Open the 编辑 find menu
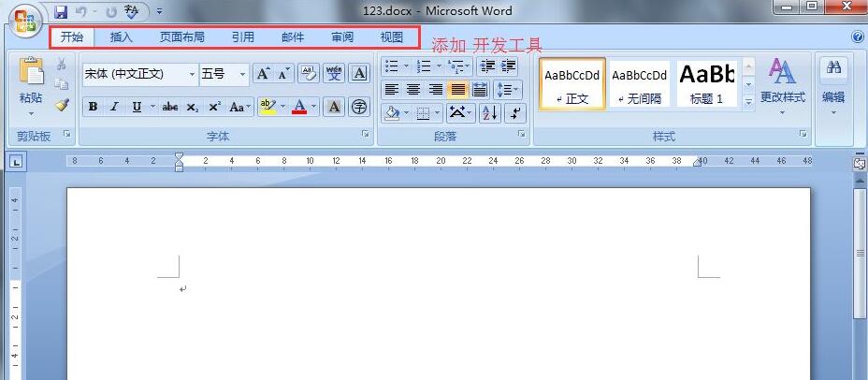Screen dimensions: 868x380 pyautogui.click(x=833, y=88)
